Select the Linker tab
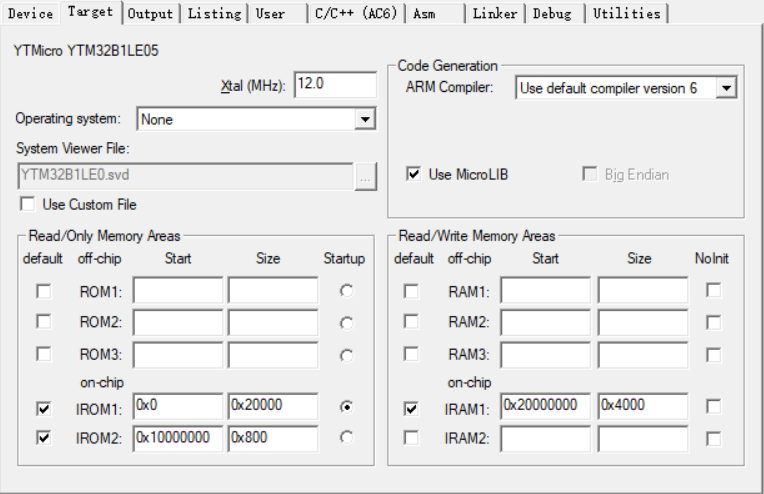 495,13
